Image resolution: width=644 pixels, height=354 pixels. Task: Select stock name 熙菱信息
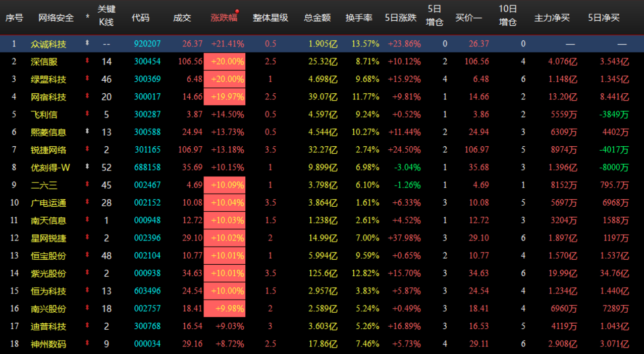[48, 132]
